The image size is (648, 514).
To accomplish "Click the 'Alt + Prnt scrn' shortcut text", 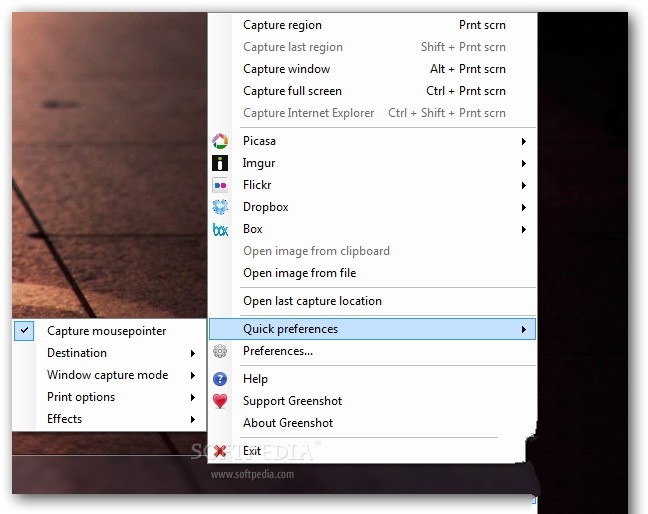I will coord(468,69).
